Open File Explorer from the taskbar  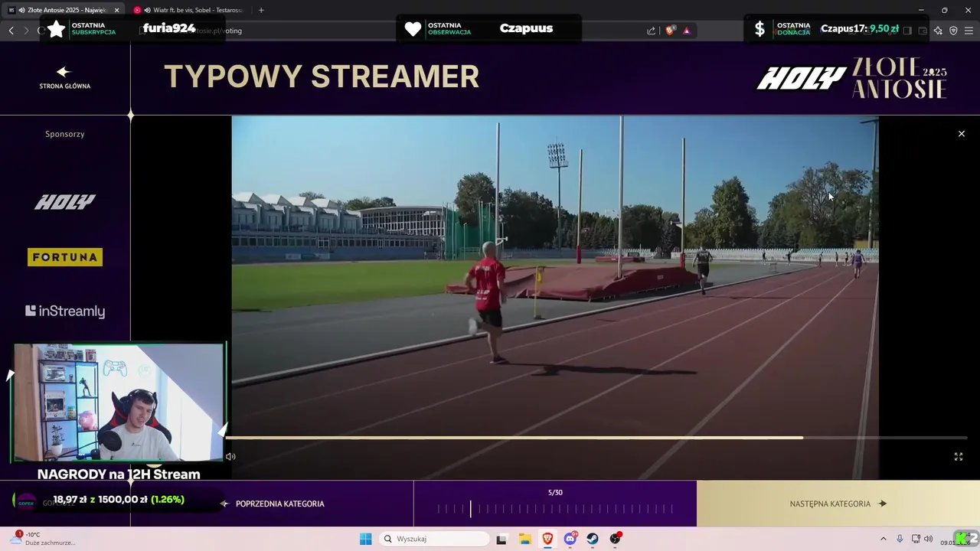pos(525,539)
